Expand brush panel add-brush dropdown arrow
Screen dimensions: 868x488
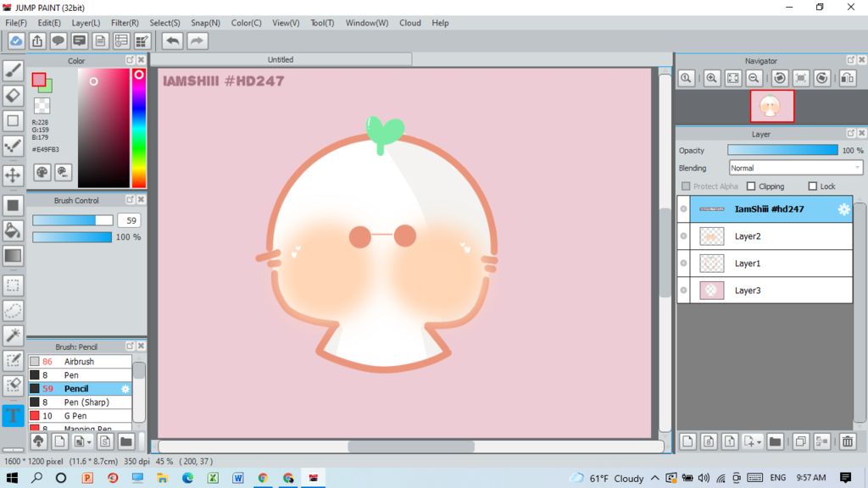coord(89,442)
